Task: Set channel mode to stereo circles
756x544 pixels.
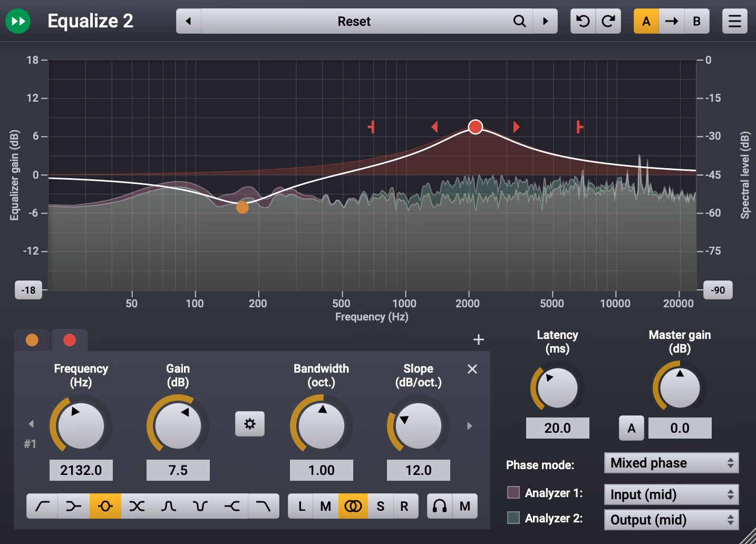Action: 353,506
